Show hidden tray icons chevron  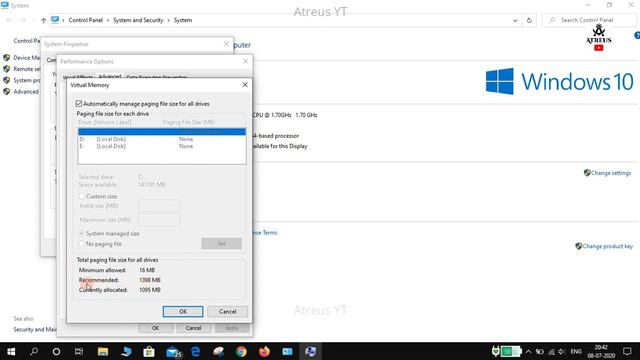tap(528, 351)
